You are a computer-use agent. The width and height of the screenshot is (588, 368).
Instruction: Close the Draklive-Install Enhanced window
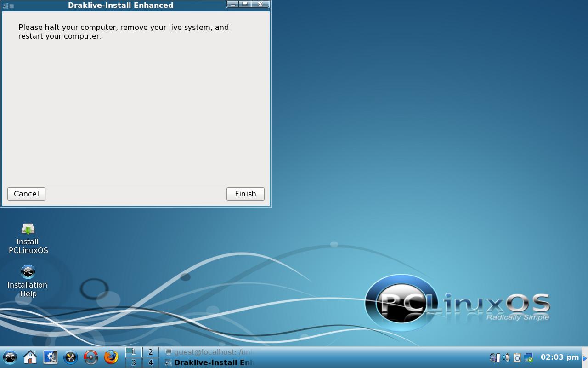[260, 5]
